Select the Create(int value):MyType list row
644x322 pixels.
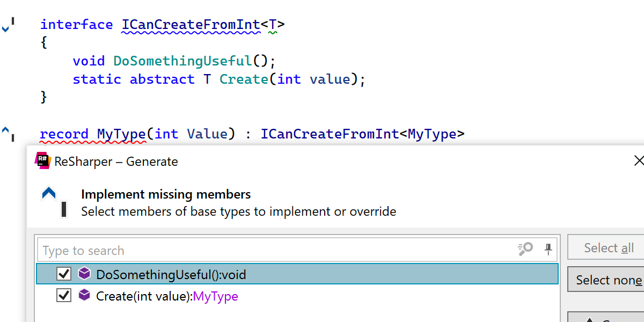pos(322,296)
